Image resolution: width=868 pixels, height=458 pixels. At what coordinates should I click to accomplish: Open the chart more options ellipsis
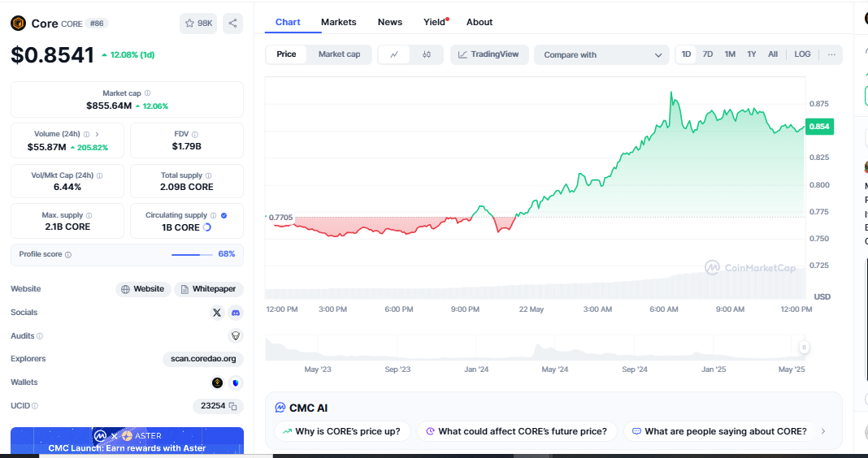[831, 54]
